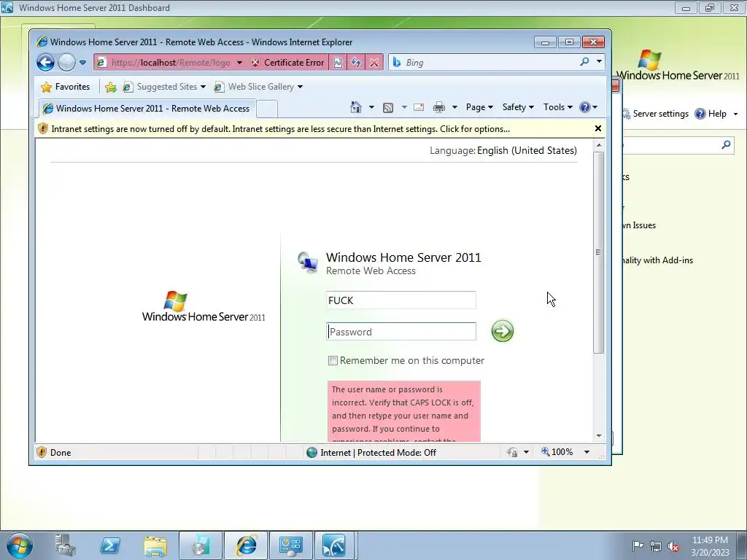Open the Certificate Error warning
Image resolution: width=747 pixels, height=560 pixels.
pyautogui.click(x=287, y=63)
